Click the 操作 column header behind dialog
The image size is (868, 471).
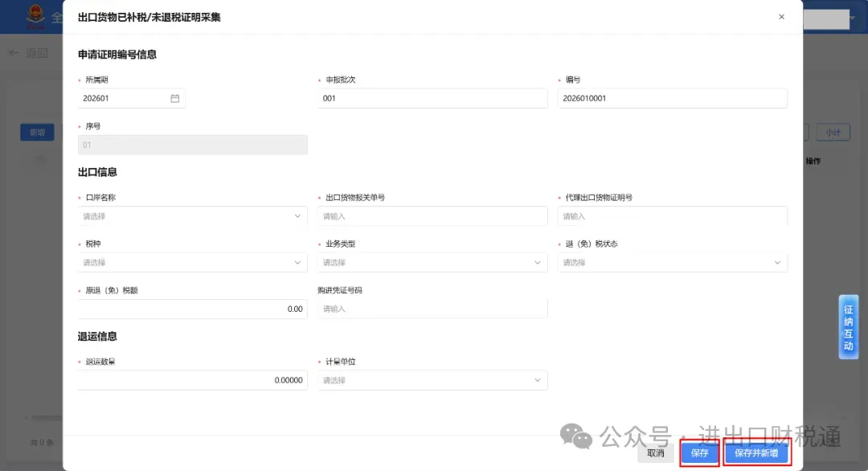[813, 161]
